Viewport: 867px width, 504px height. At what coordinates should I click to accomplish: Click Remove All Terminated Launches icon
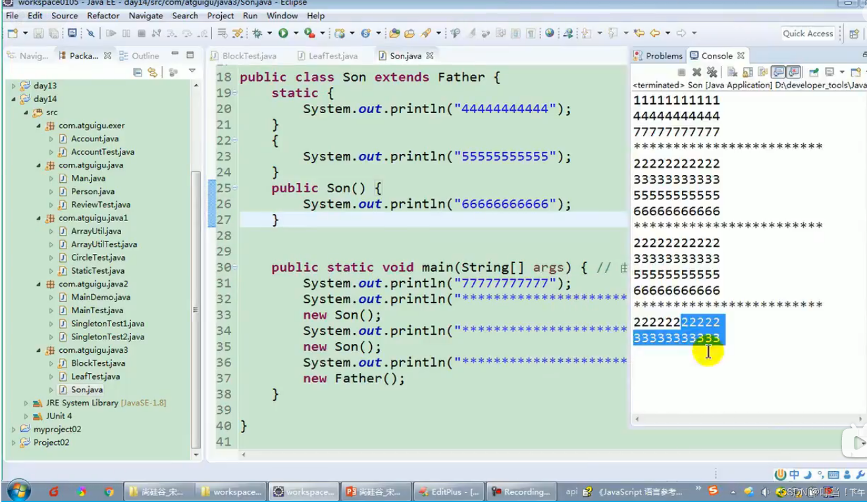(712, 72)
